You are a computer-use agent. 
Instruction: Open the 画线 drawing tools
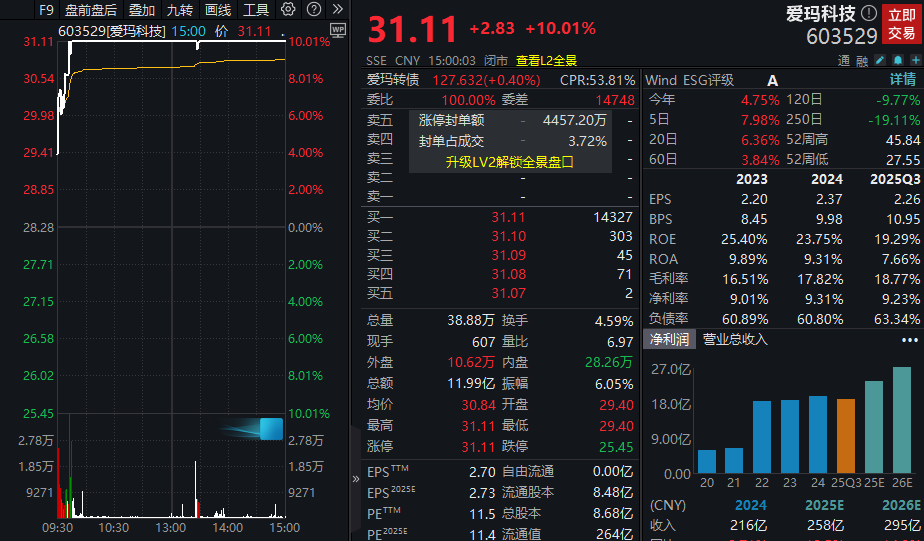point(217,10)
